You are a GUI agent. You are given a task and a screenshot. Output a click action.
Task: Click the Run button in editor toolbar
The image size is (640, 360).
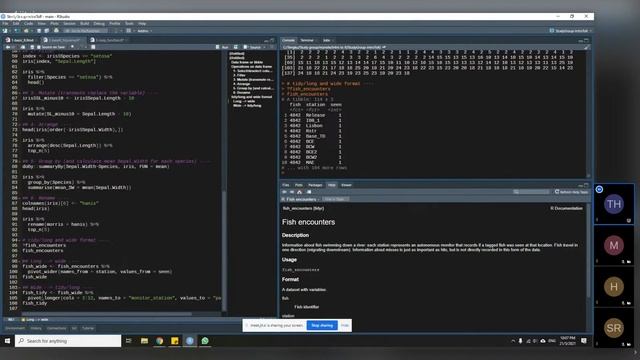[222, 47]
